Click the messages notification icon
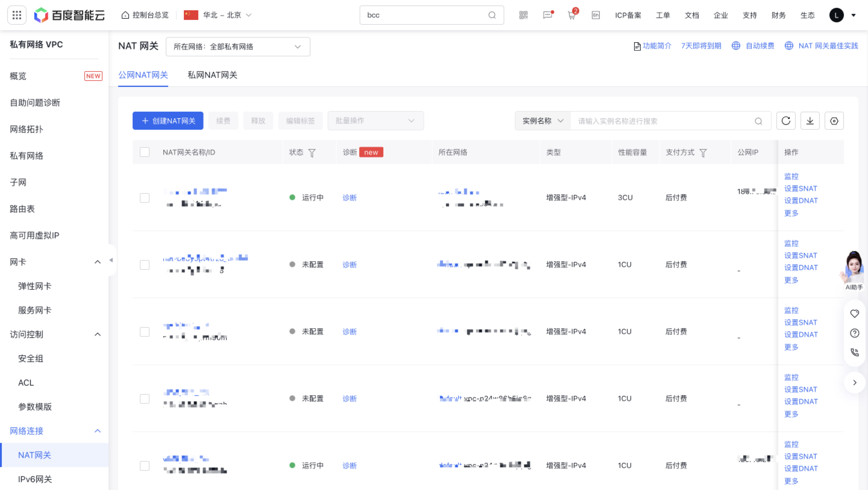868x490 pixels. point(548,15)
